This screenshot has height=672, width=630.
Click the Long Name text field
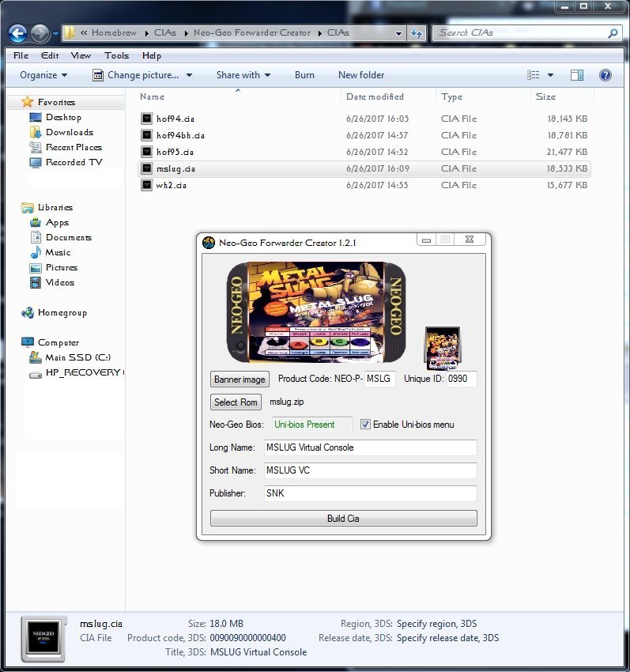pyautogui.click(x=370, y=447)
